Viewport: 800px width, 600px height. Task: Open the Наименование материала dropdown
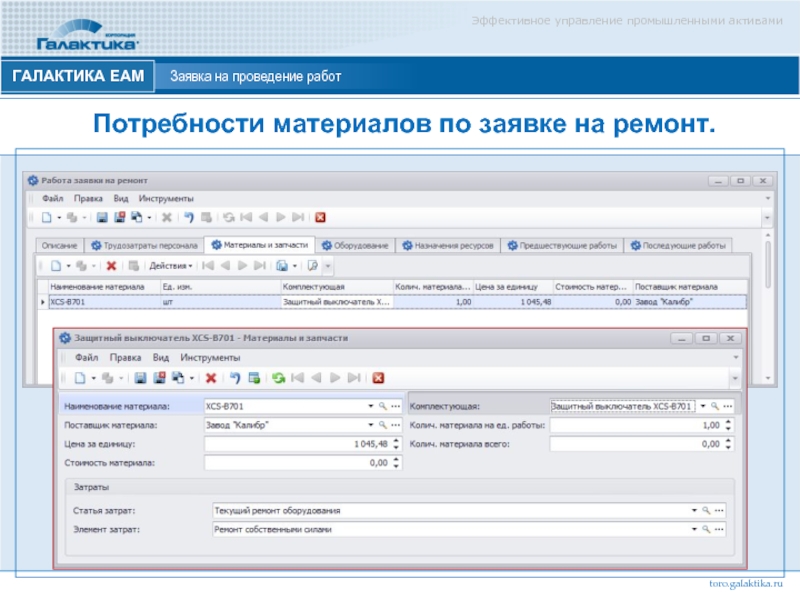coord(370,407)
